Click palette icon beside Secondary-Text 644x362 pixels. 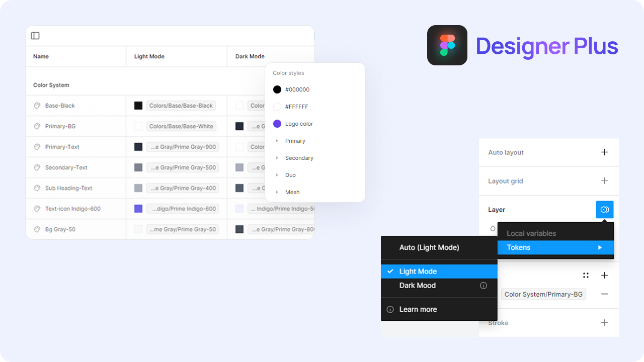(37, 167)
